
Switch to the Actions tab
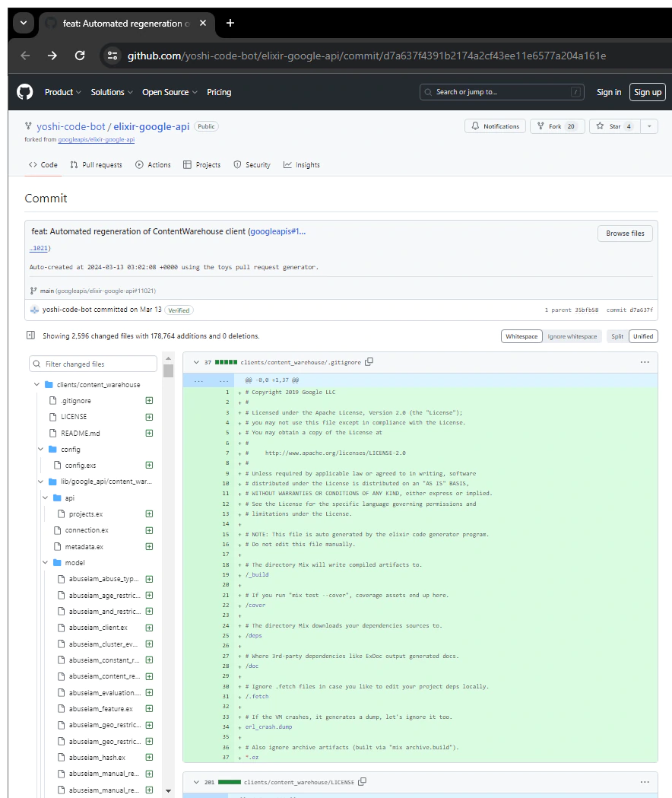pos(153,165)
